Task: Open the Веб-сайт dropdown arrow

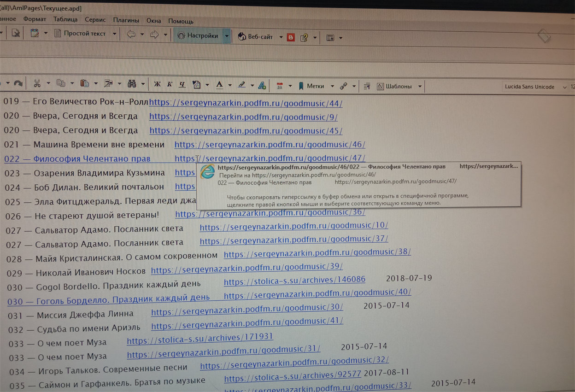Action: click(x=281, y=37)
